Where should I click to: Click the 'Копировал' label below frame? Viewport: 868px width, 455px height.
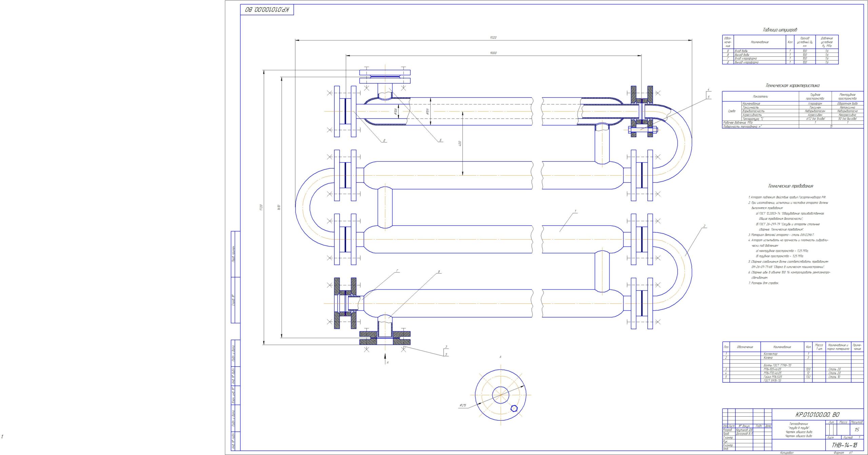tap(787, 453)
